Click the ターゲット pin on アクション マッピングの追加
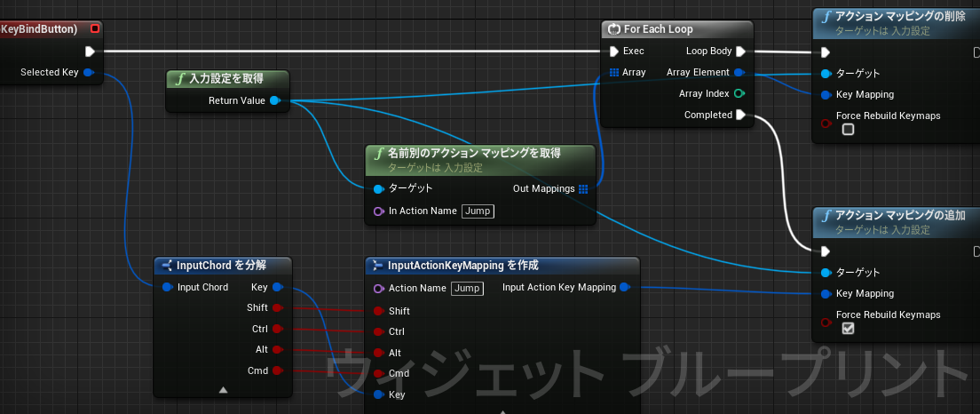Image resolution: width=980 pixels, height=414 pixels. coord(826,273)
